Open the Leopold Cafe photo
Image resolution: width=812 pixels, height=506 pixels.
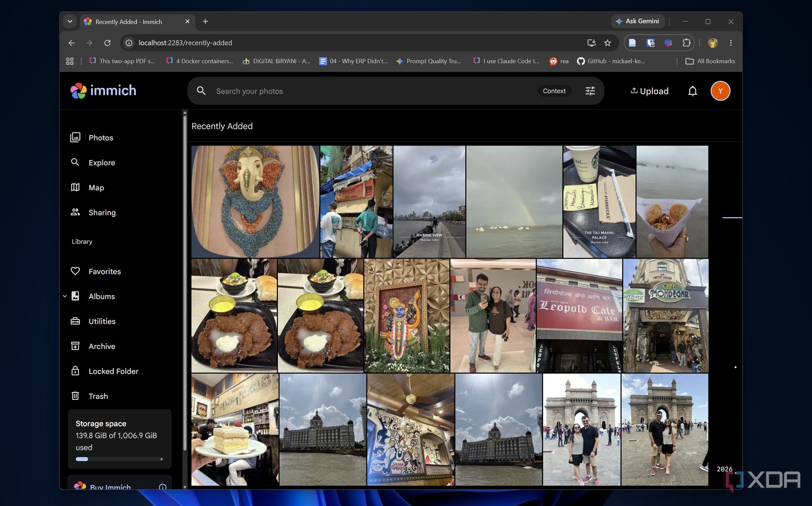[579, 316]
